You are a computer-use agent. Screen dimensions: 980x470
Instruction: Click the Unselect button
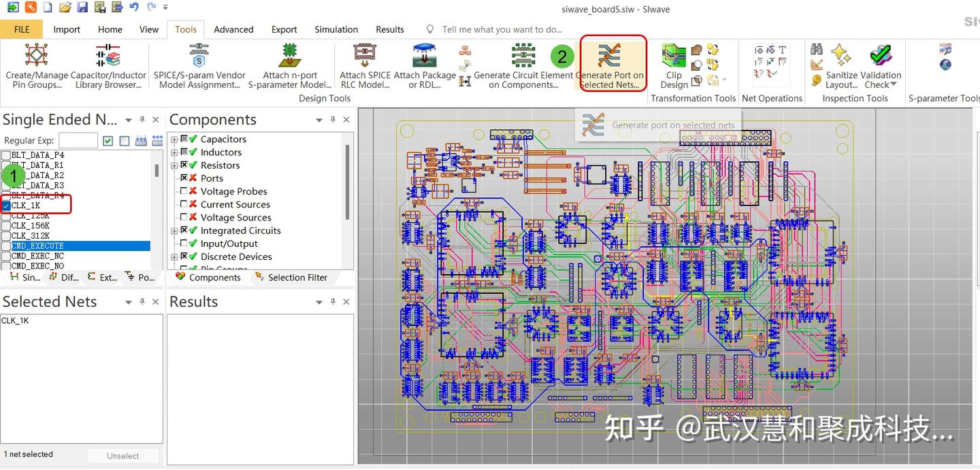click(122, 455)
